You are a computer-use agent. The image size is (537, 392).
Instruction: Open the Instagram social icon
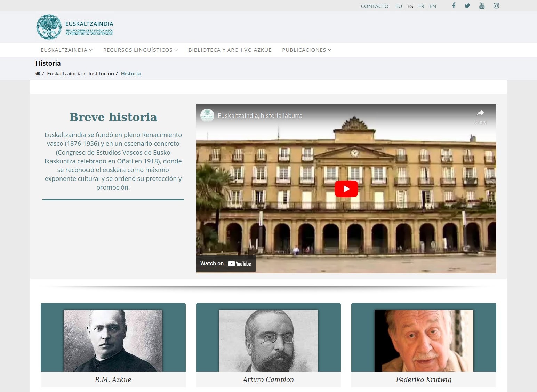[x=496, y=6]
